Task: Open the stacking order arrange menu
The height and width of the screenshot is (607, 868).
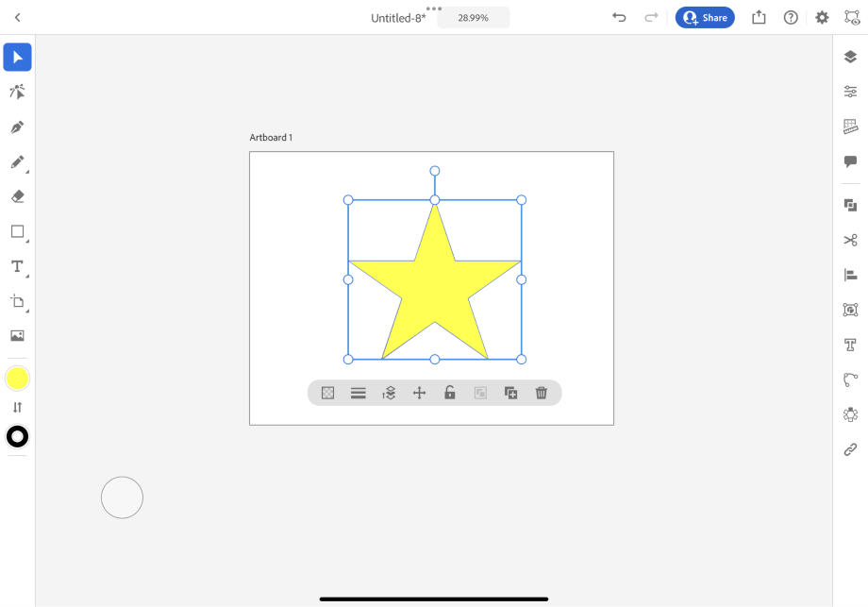Action: (x=389, y=393)
